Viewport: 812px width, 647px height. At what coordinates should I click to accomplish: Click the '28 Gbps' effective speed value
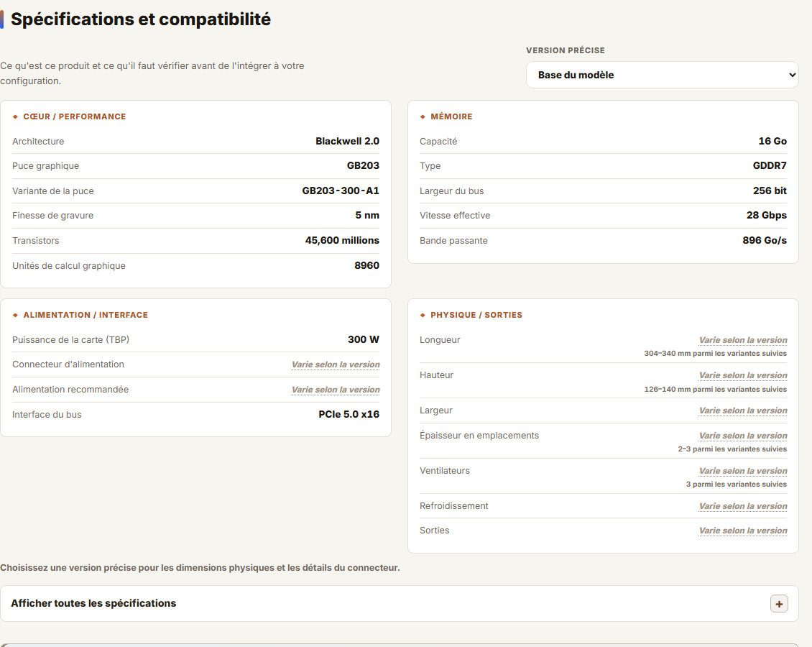(767, 216)
